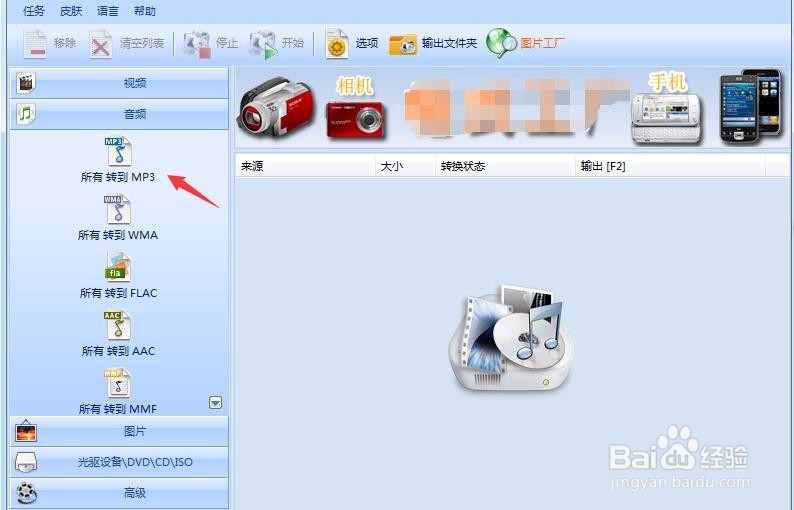794x510 pixels.
Task: Click the film reel icon beside 高级
Action: pos(26,493)
